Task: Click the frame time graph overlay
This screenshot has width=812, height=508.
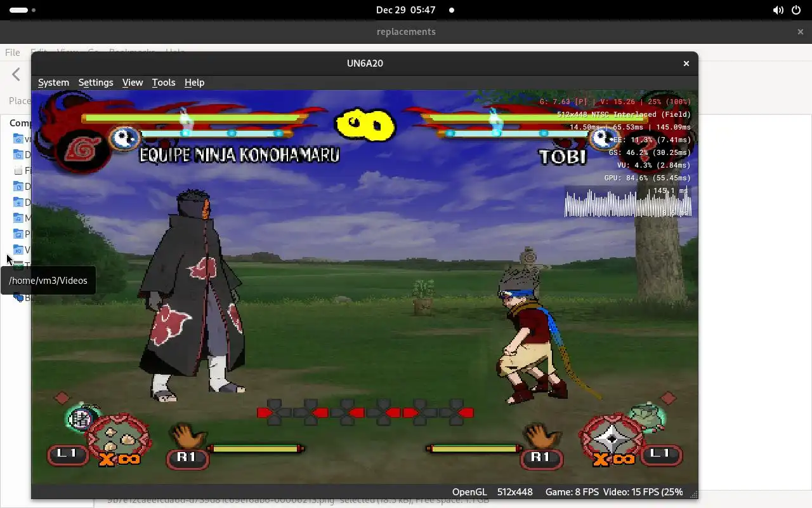Action: 628,202
